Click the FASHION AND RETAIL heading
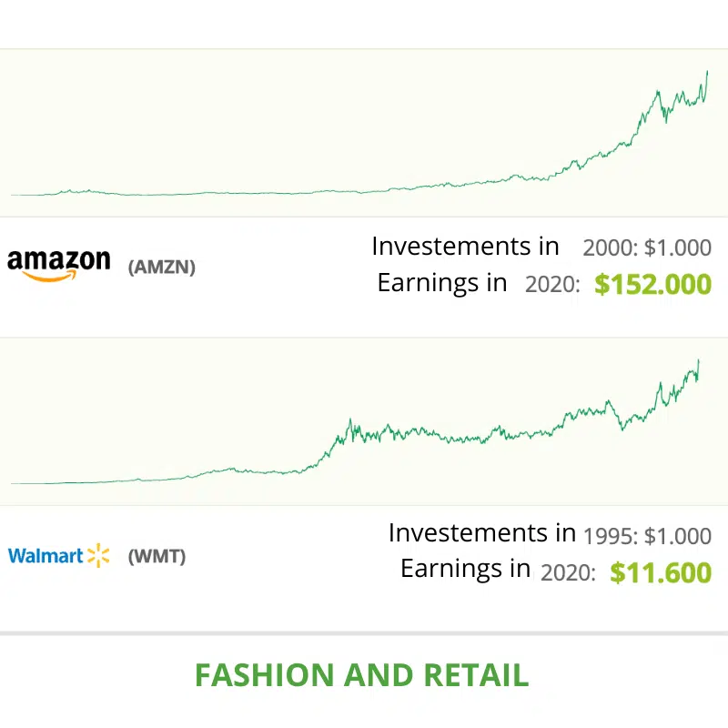This screenshot has width=728, height=728. [361, 674]
